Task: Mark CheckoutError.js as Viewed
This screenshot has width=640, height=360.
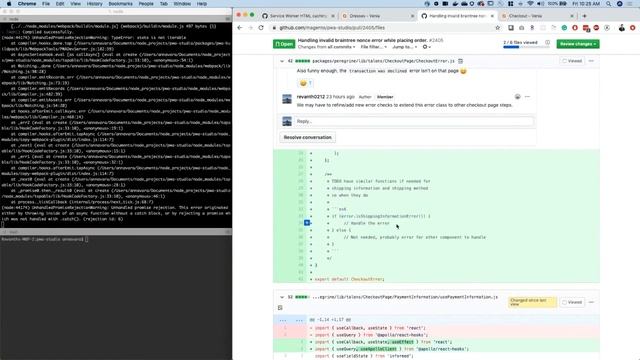Action: [572, 61]
